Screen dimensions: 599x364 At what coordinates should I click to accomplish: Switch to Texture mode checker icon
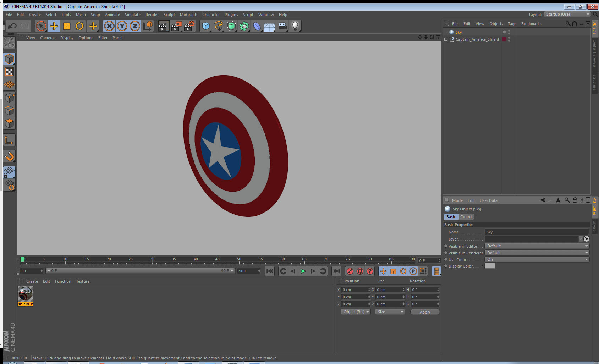(x=9, y=72)
